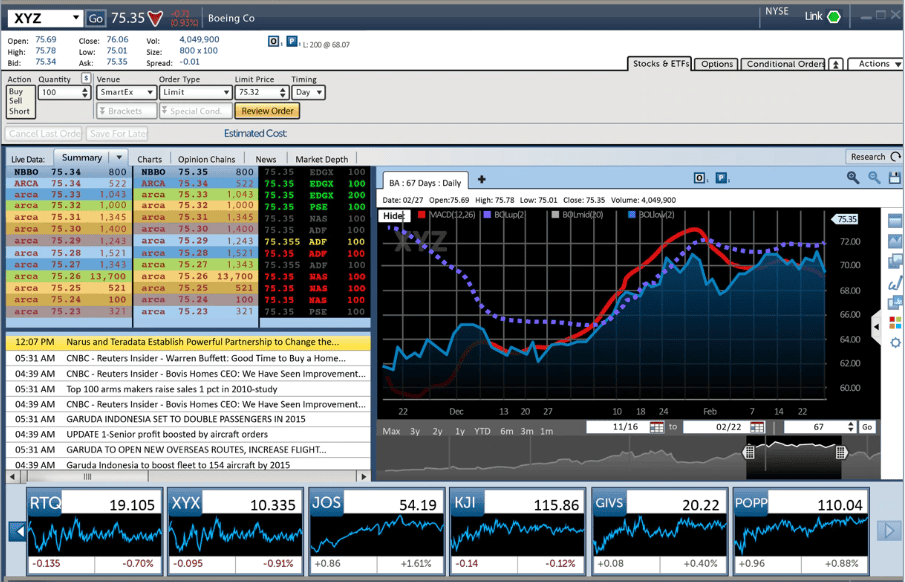Open the color palette squares icon
This screenshot has height=582, width=905.
coord(895,323)
